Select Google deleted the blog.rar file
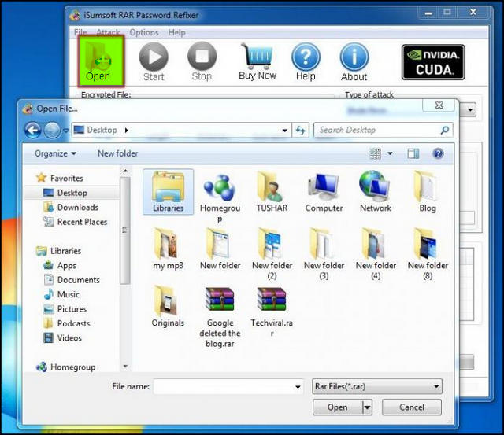Image resolution: width=504 pixels, height=435 pixels. pos(220,317)
